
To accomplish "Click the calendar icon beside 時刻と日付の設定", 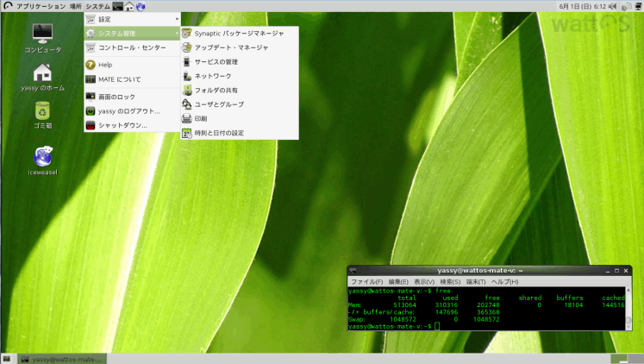I will coord(187,133).
